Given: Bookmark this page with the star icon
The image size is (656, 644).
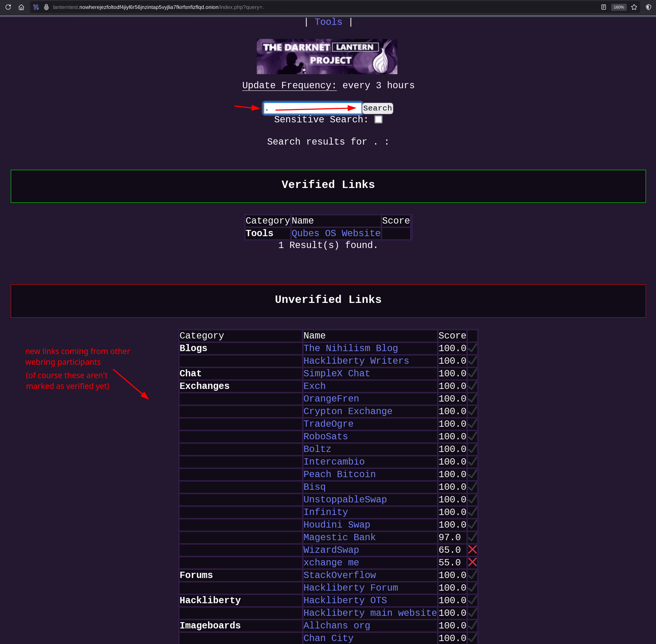Looking at the screenshot, I should pos(634,7).
